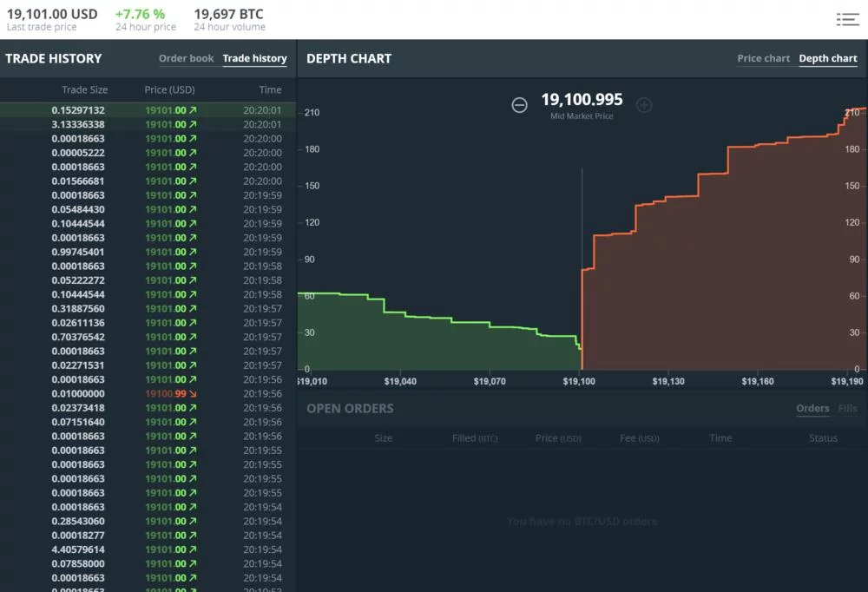Click the Trade Size column header
This screenshot has height=592, width=868.
tap(85, 89)
